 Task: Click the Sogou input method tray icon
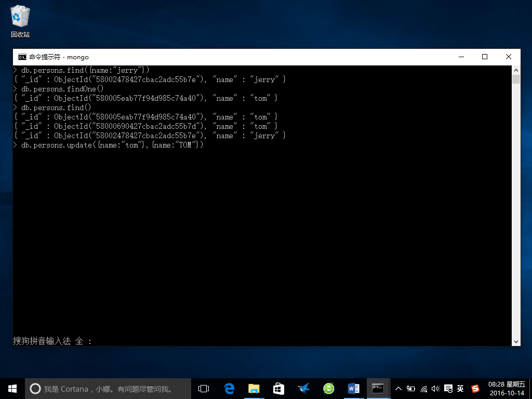[x=476, y=389]
